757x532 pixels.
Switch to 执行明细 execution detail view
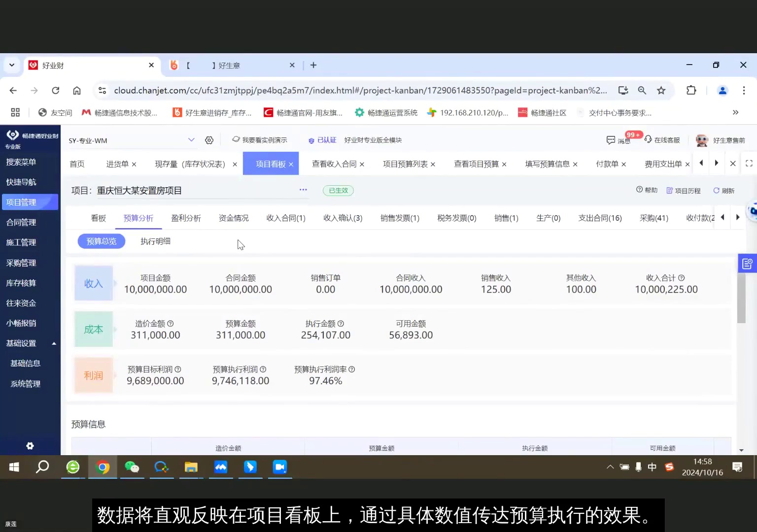tap(155, 241)
